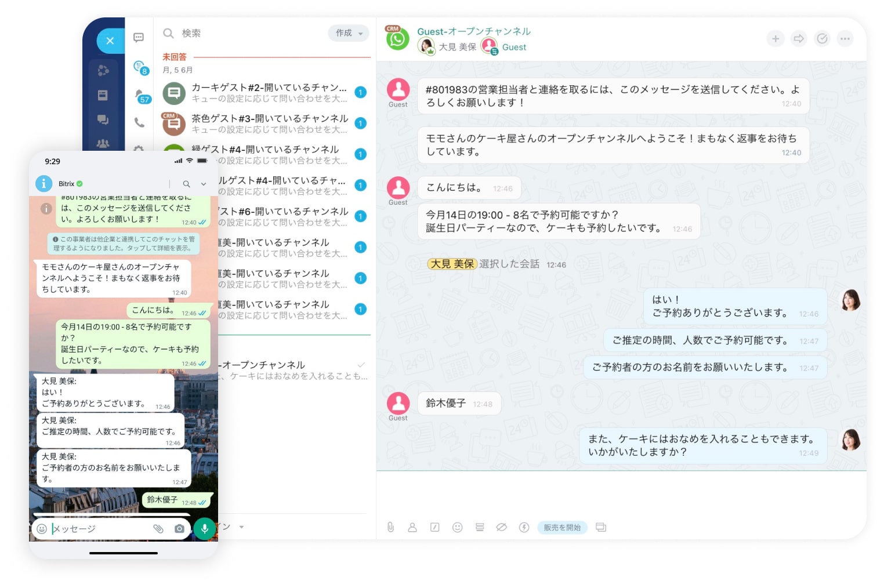The width and height of the screenshot is (884, 588).
Task: Open feed window icon in dark blue sidebar
Action: [x=103, y=95]
